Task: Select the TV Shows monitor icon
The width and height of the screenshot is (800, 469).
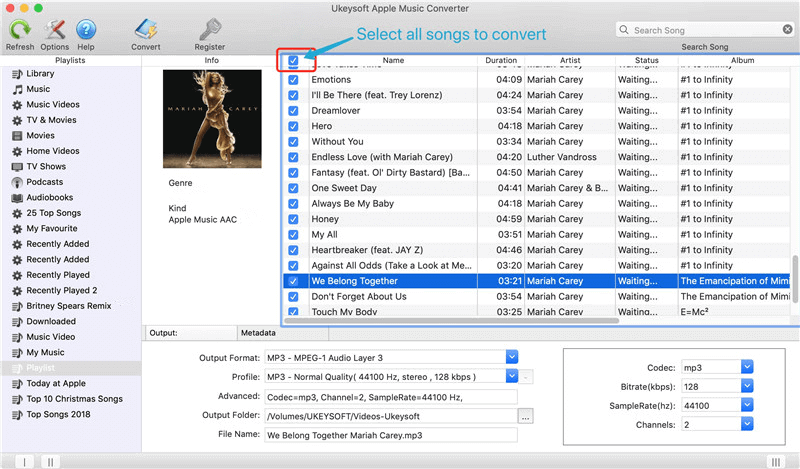Action: [x=17, y=167]
